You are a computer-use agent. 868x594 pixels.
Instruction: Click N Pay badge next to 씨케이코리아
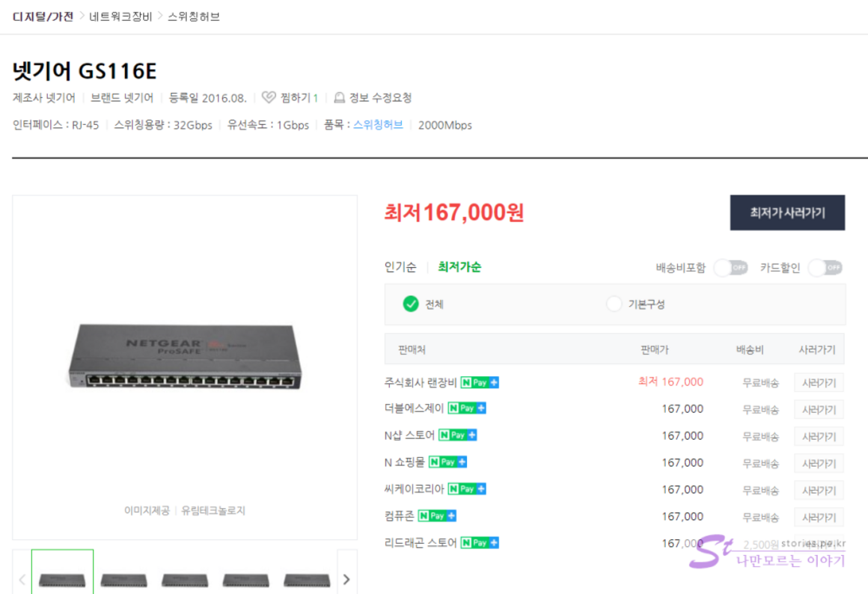466,489
